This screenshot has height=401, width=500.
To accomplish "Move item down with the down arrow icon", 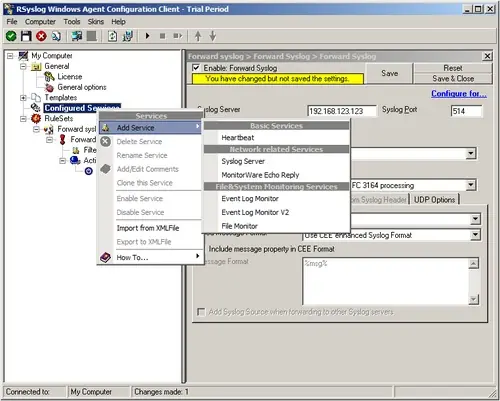I will [213, 36].
